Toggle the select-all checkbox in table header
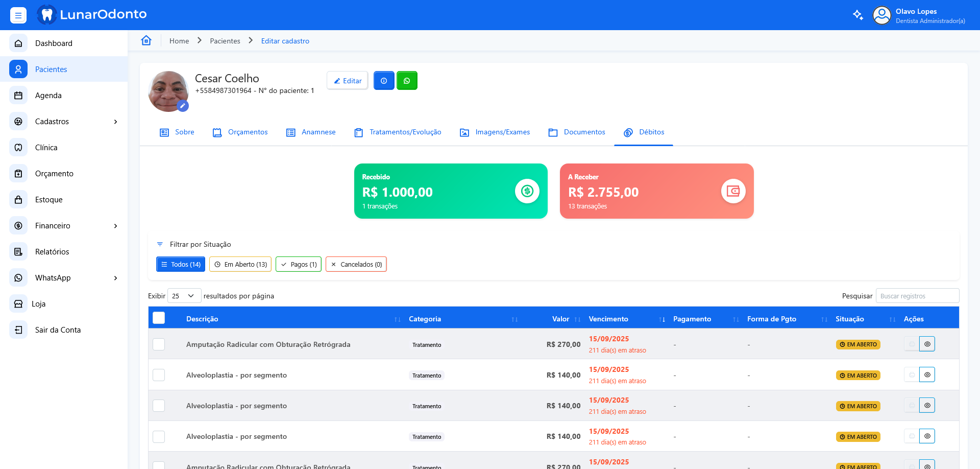Image resolution: width=980 pixels, height=469 pixels. (x=159, y=318)
